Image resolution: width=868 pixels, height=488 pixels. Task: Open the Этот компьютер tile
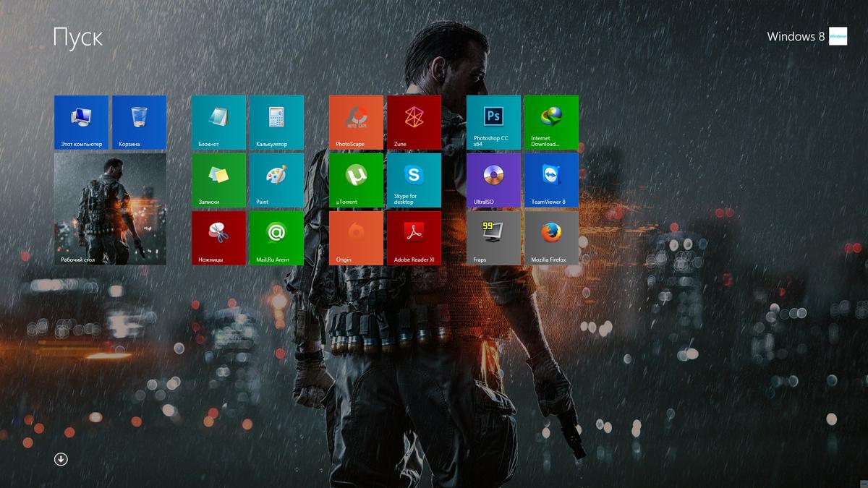point(81,123)
